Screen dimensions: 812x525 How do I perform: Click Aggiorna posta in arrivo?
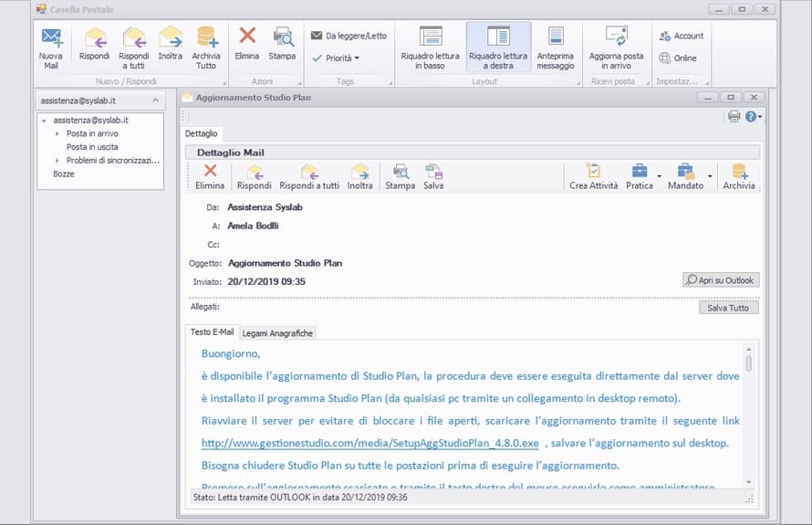tap(616, 38)
